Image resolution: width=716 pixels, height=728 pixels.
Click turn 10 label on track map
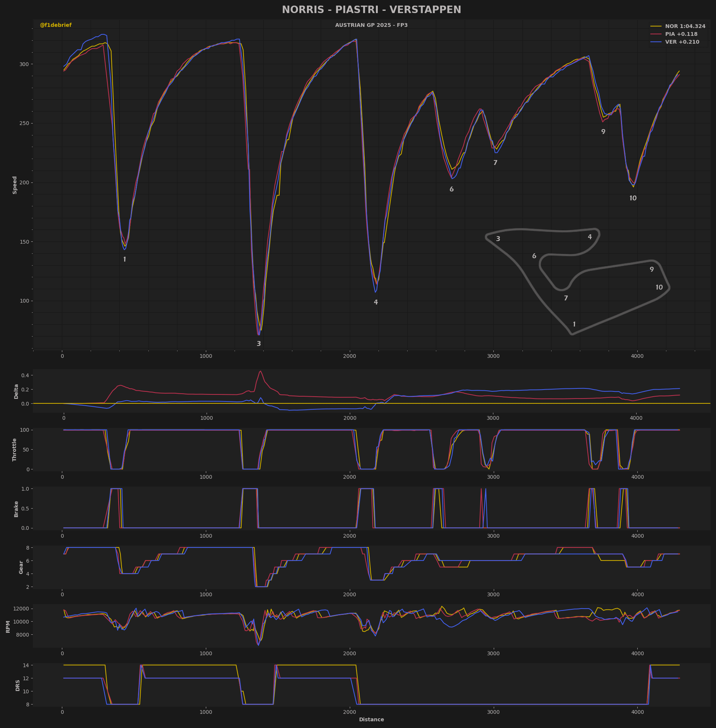(x=659, y=287)
